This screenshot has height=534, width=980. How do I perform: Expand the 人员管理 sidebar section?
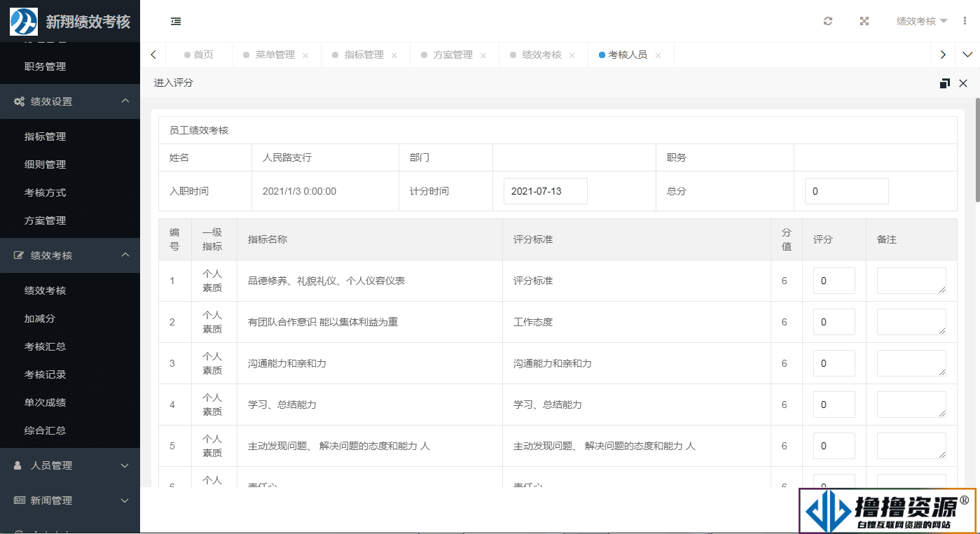click(125, 465)
